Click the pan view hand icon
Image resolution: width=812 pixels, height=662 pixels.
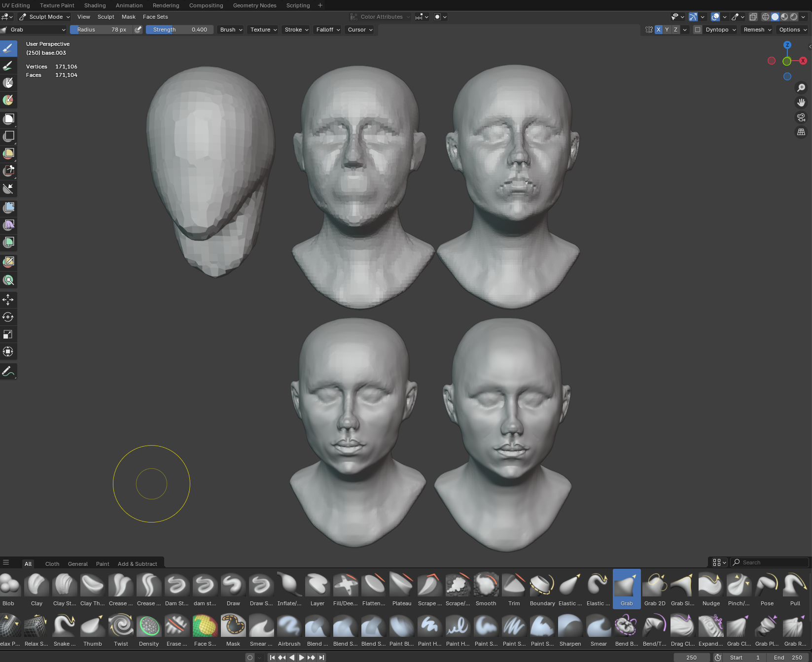pyautogui.click(x=801, y=103)
